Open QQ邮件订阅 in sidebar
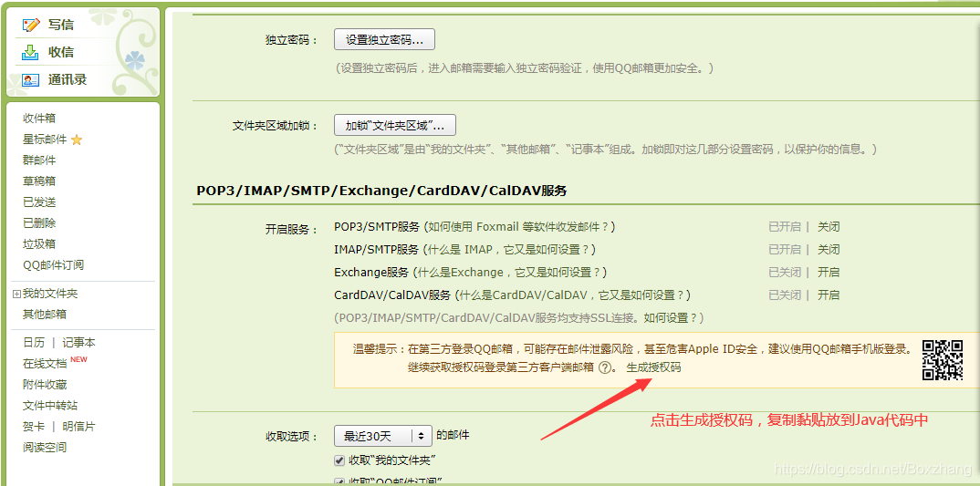980x486 pixels. pos(53,264)
